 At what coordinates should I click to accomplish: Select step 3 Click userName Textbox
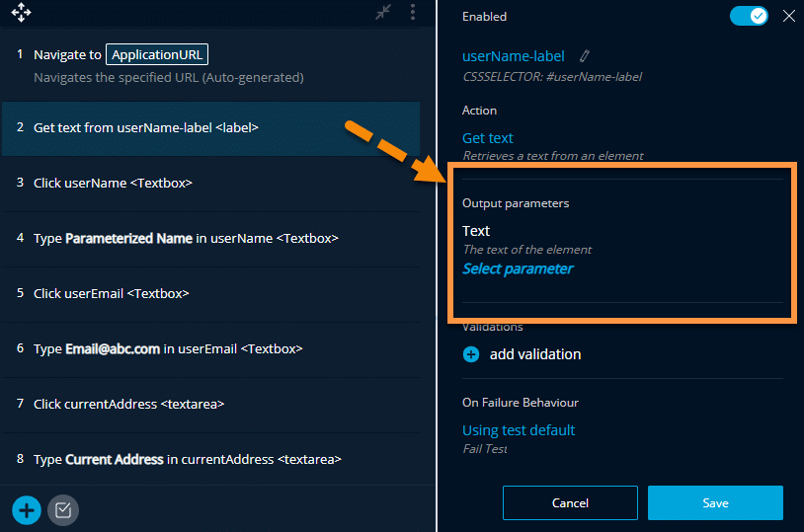point(210,183)
